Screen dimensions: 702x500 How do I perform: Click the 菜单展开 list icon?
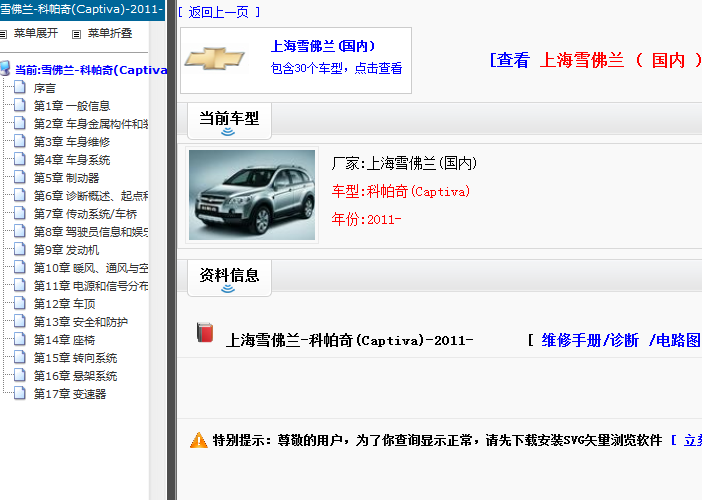pyautogui.click(x=4, y=34)
